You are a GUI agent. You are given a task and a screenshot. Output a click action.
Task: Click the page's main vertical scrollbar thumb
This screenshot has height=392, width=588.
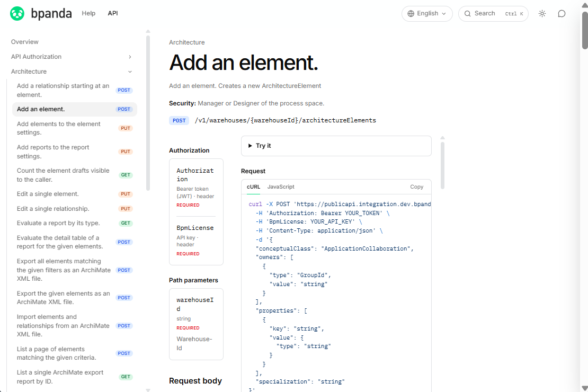[585, 30]
